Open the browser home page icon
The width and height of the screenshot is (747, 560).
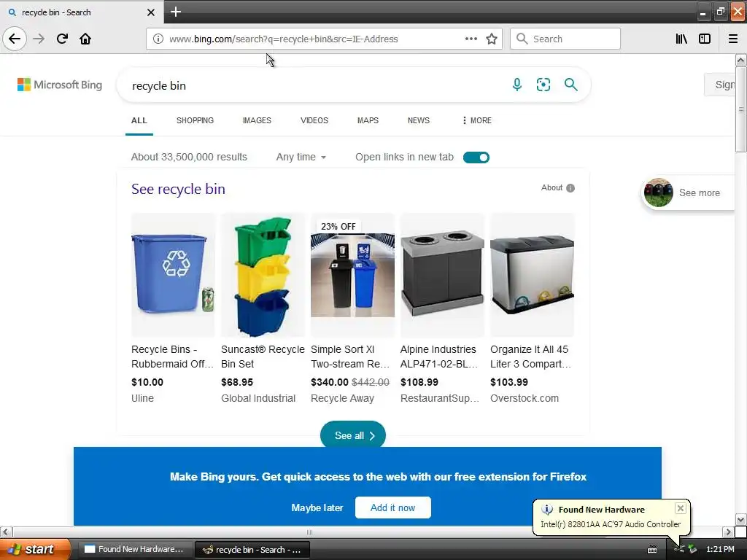(85, 39)
